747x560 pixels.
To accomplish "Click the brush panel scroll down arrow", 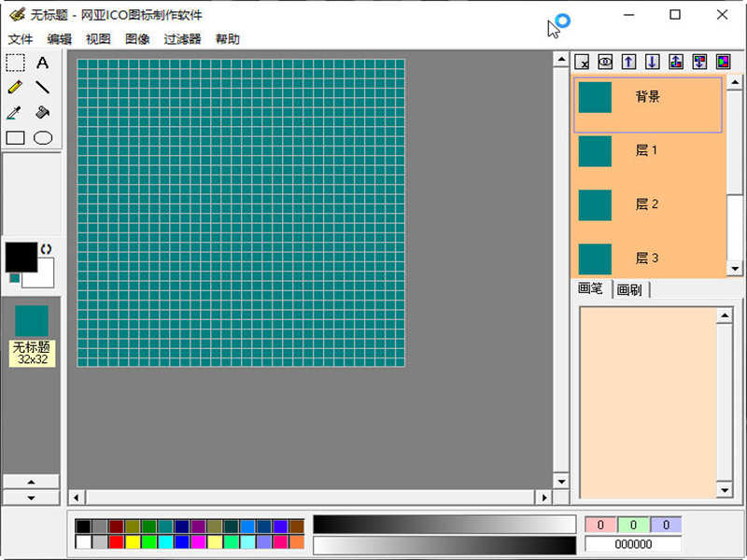I will pyautogui.click(x=725, y=489).
